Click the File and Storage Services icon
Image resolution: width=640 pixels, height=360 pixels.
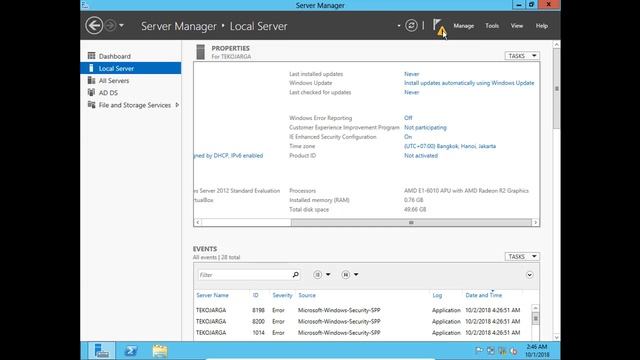(91, 104)
